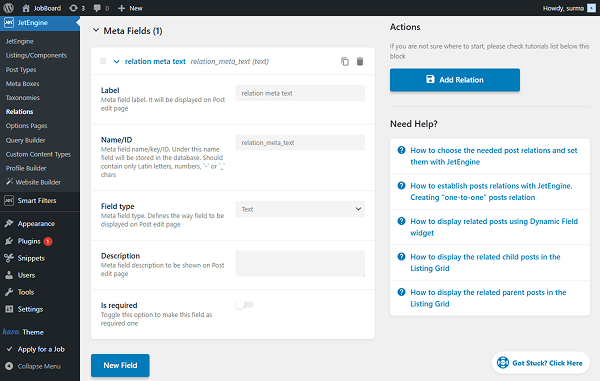Open Meta Boxes menu item
Screen dimensions: 600x381
(23, 83)
